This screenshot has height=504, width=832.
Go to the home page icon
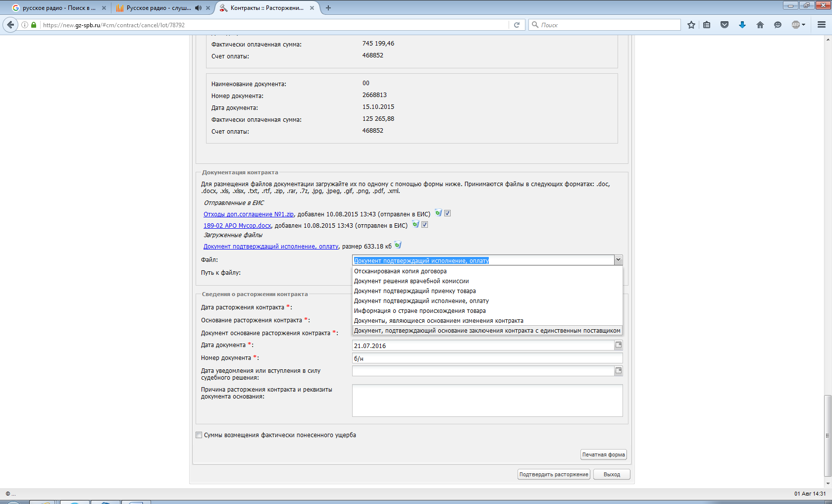(x=760, y=25)
